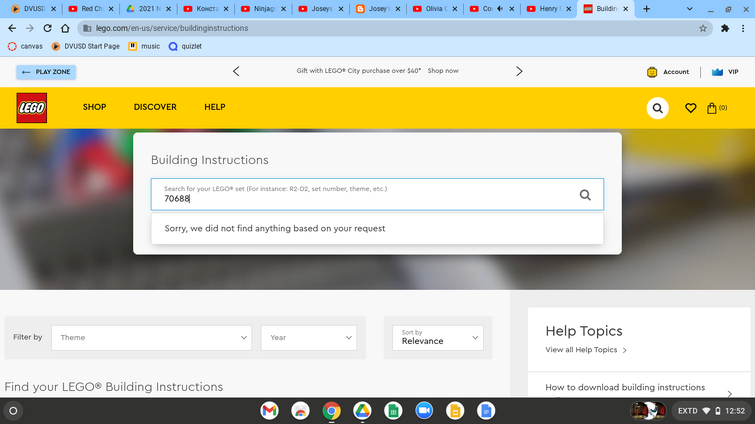Open the Chrome three-dot menu
This screenshot has height=424, width=755.
click(743, 28)
